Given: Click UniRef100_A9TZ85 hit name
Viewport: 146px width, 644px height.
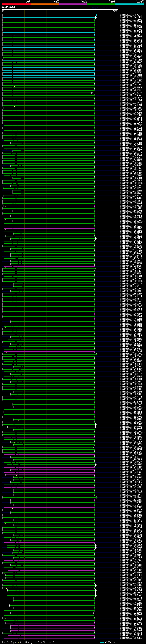Looking at the screenshot, I should pyautogui.click(x=131, y=60).
